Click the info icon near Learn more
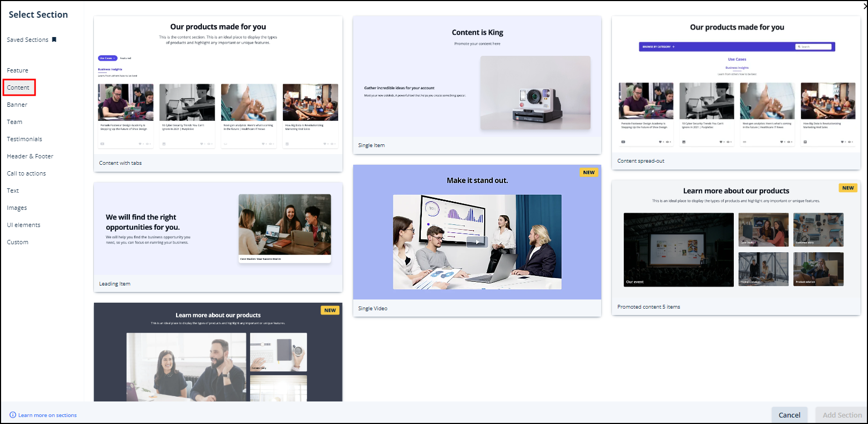Image resolution: width=868 pixels, height=424 pixels. [x=13, y=415]
